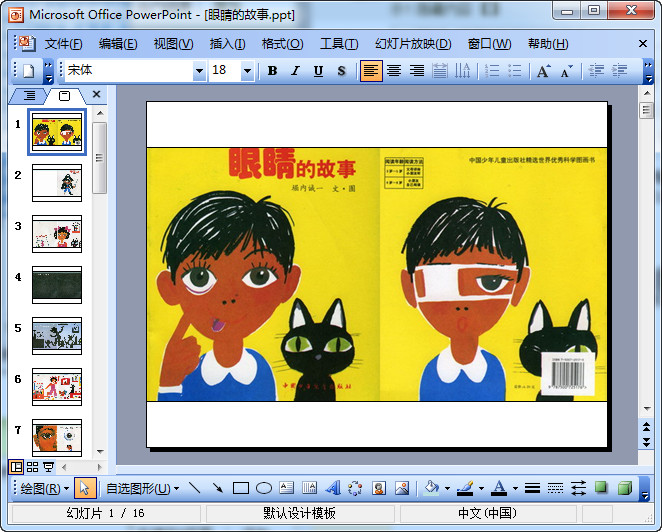Open the 编辑(E) menu
662x532 pixels.
[x=118, y=43]
